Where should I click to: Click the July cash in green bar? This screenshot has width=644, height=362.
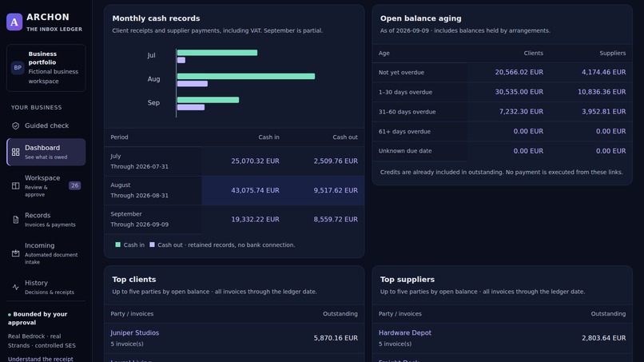[x=217, y=53]
